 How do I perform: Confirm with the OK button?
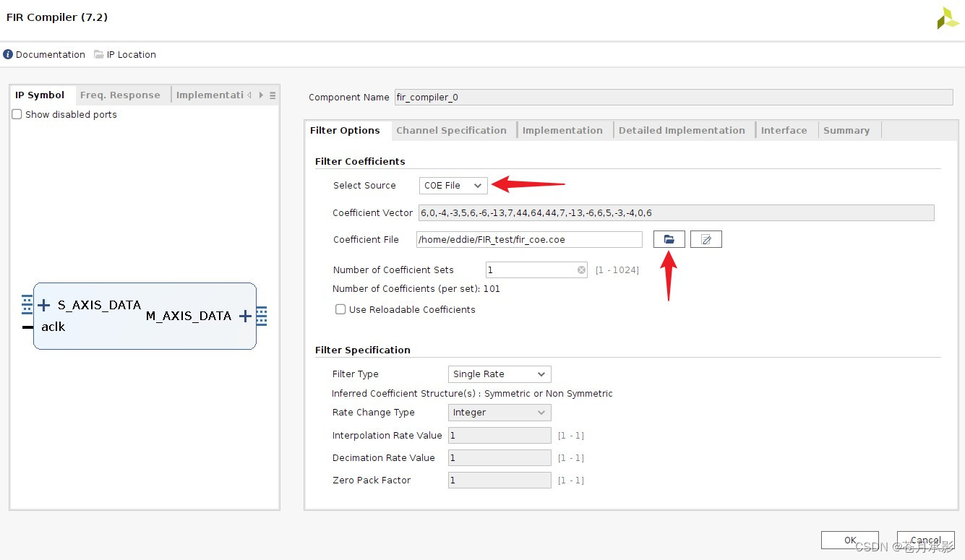point(850,540)
